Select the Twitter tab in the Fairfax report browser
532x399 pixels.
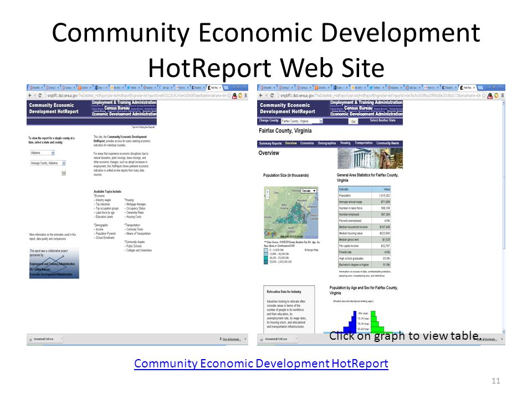click(x=376, y=88)
